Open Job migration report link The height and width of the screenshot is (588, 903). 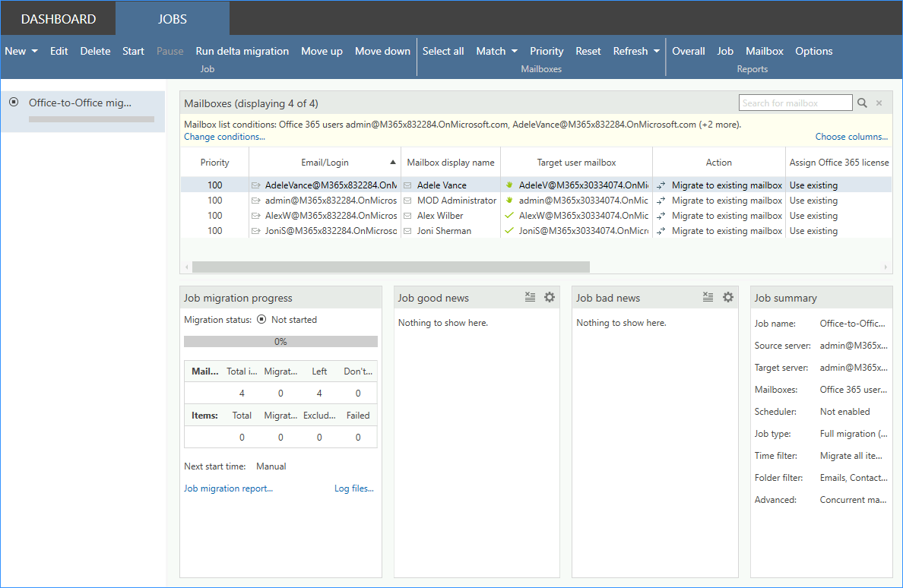(228, 488)
